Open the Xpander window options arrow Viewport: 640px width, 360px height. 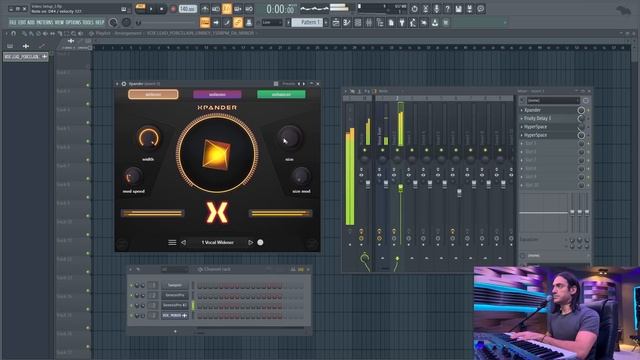(x=117, y=84)
